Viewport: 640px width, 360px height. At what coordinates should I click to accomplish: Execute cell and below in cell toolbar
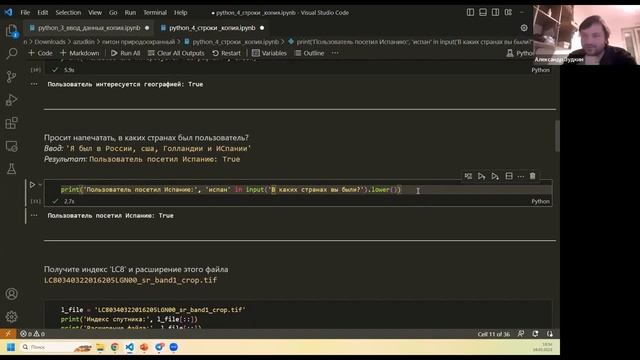pyautogui.click(x=495, y=176)
